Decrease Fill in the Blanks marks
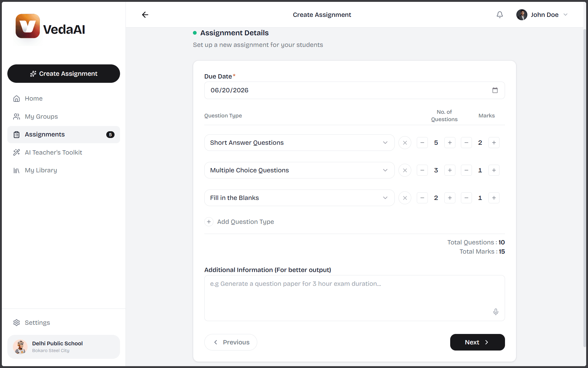Screen dimensions: 588x368 click(466, 198)
